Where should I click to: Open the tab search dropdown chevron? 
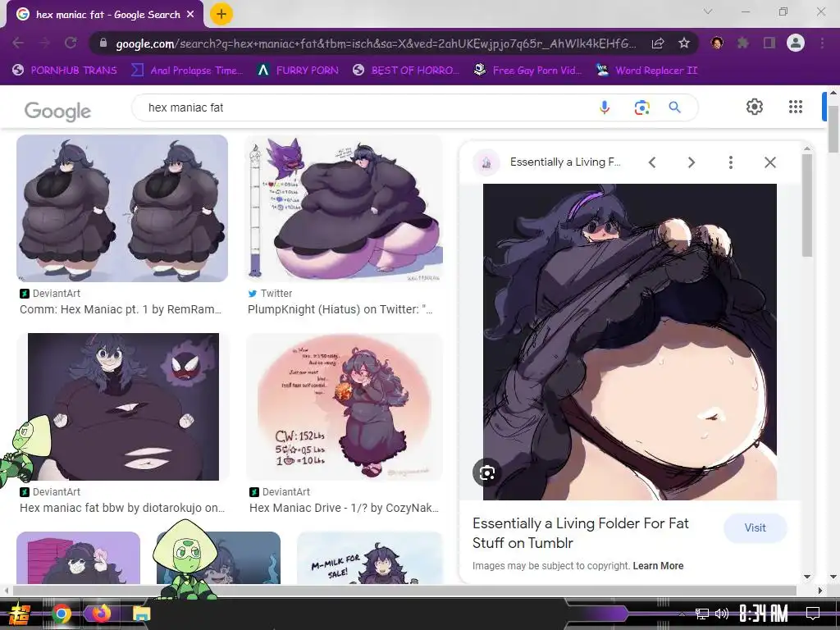(708, 11)
